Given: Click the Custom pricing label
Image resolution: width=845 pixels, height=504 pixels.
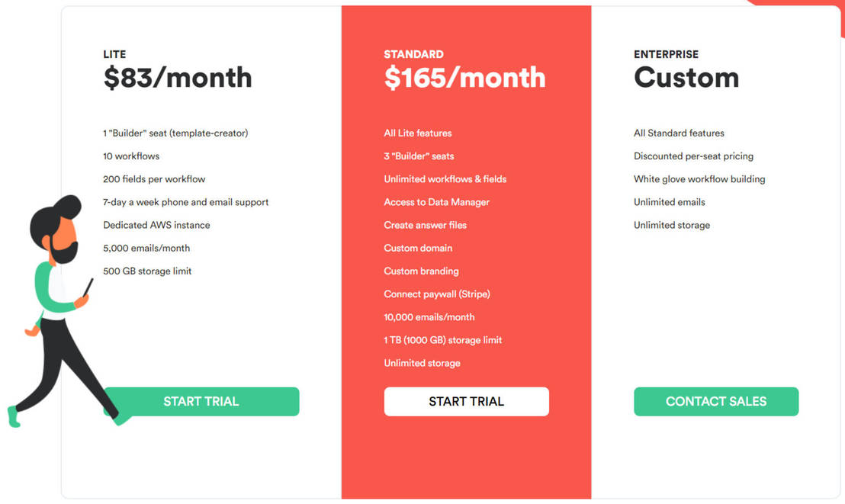Looking at the screenshot, I should coord(686,77).
